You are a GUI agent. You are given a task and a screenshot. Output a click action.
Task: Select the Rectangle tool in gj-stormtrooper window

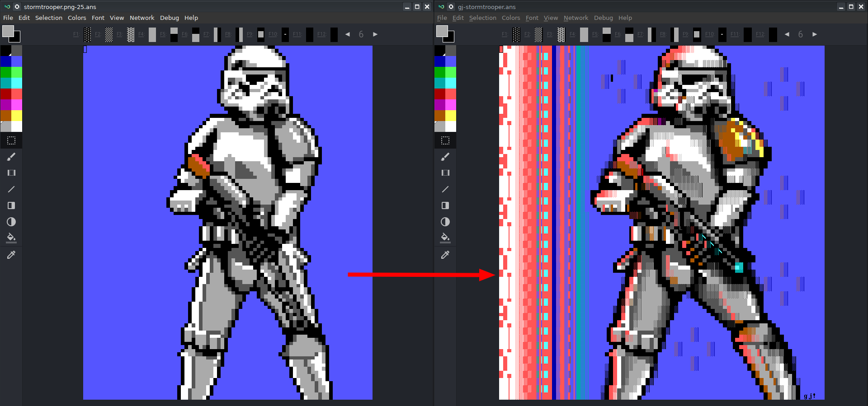445,205
